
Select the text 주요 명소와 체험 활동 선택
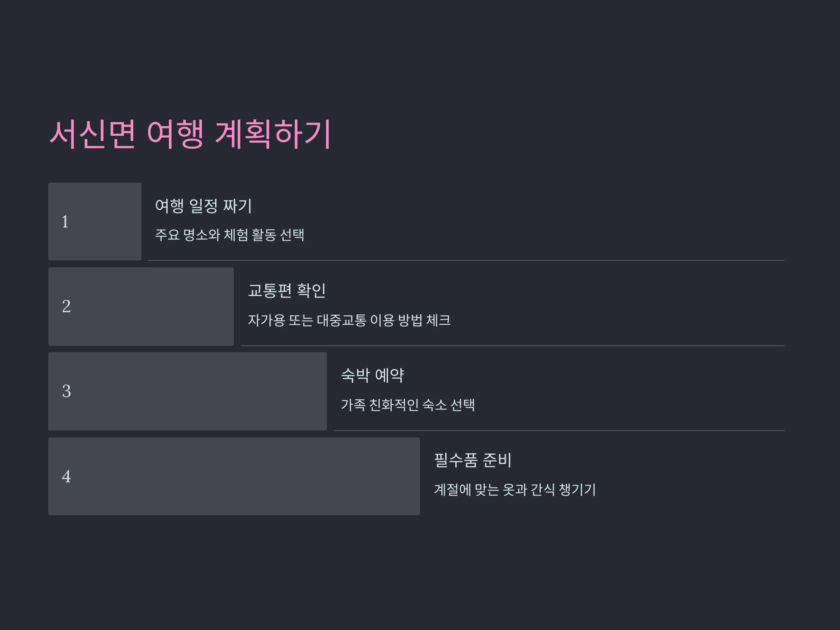click(229, 235)
